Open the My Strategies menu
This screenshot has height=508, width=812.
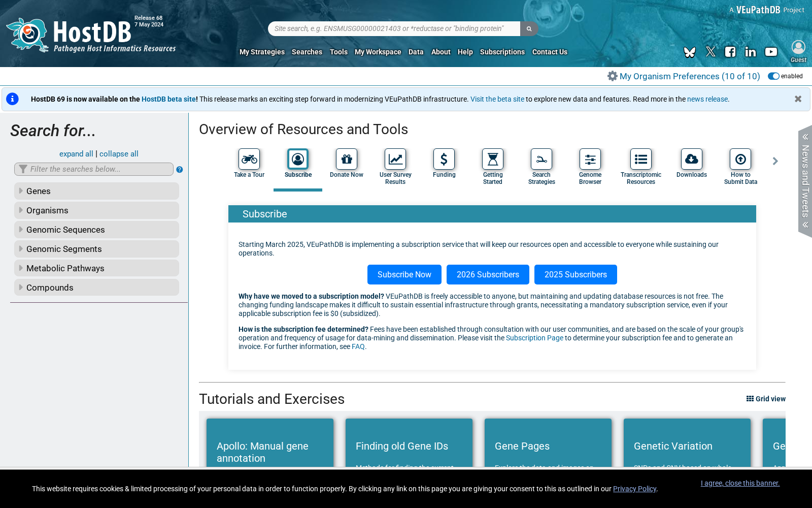tap(262, 52)
